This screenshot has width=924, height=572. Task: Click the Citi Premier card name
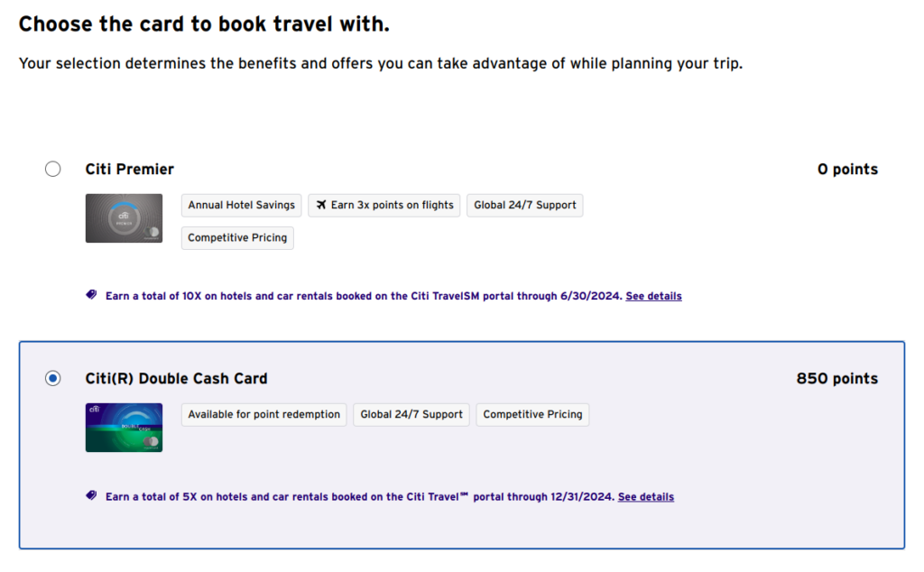130,169
